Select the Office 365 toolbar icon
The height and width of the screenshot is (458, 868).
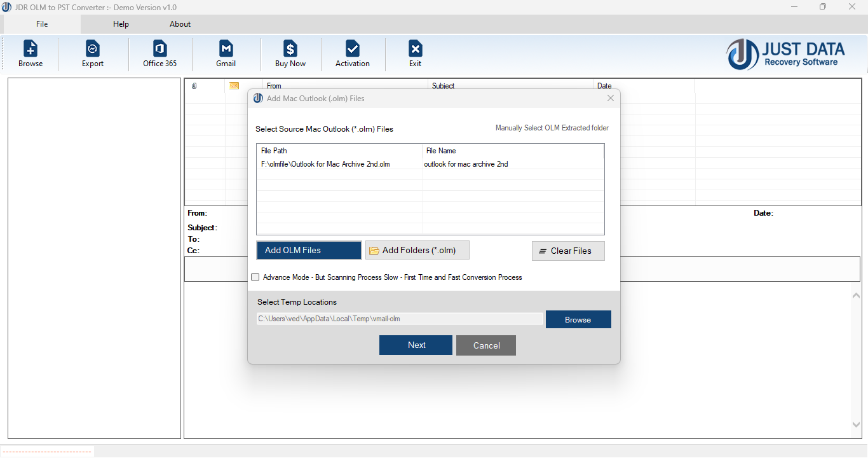click(160, 53)
